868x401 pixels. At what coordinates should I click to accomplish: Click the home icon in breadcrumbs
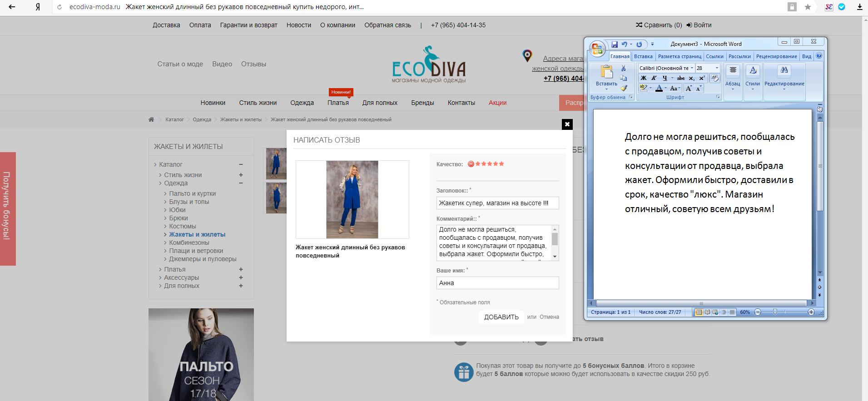tap(151, 119)
